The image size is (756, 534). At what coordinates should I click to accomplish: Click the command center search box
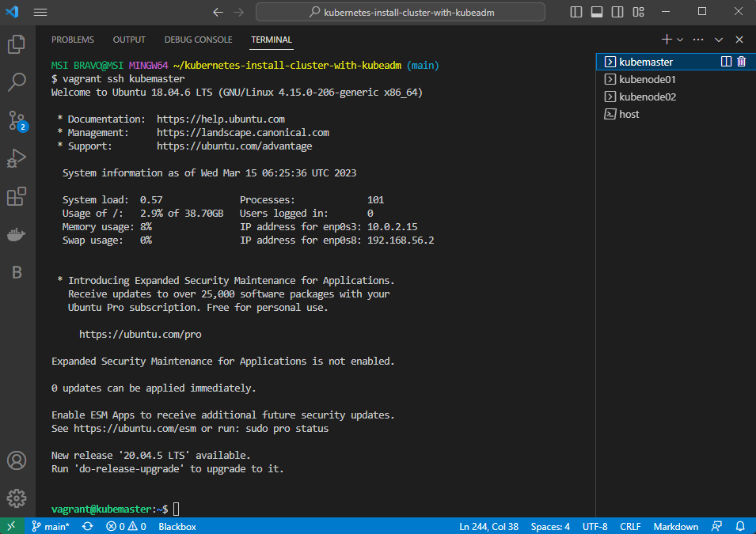(401, 12)
